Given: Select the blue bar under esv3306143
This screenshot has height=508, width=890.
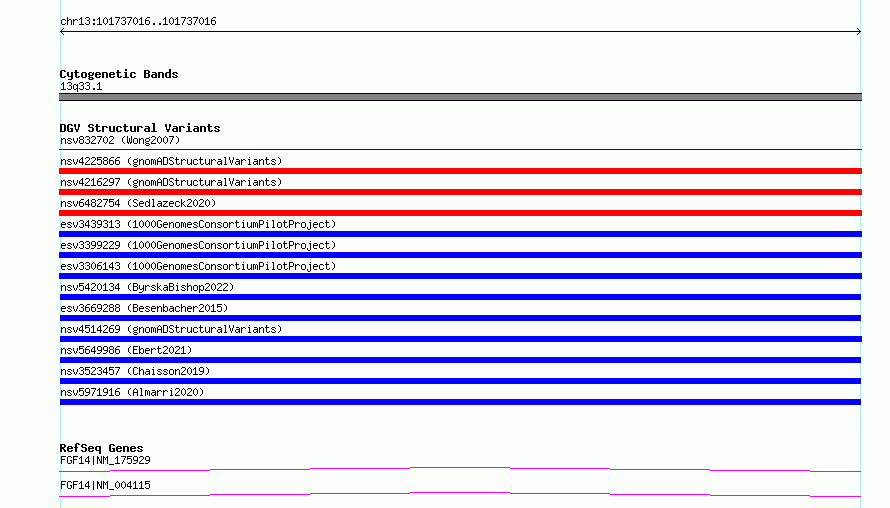Looking at the screenshot, I should coord(460,276).
